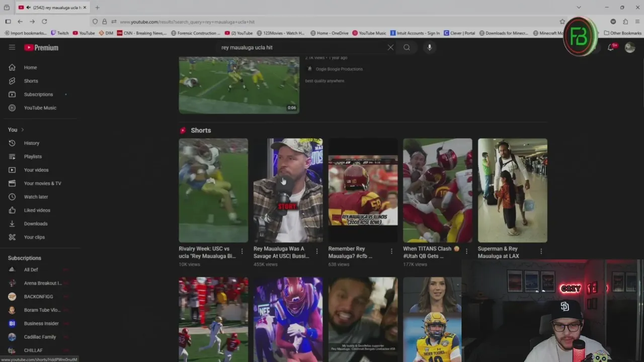Viewport: 644px width, 362px height.
Task: Play the 0:06 football video thumbnail
Action: tap(239, 84)
